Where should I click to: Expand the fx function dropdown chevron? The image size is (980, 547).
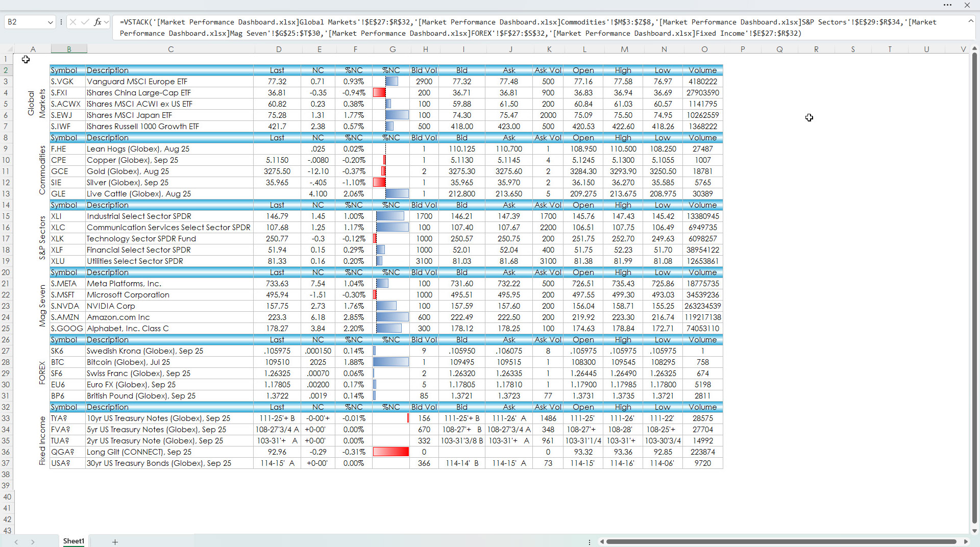pos(106,22)
